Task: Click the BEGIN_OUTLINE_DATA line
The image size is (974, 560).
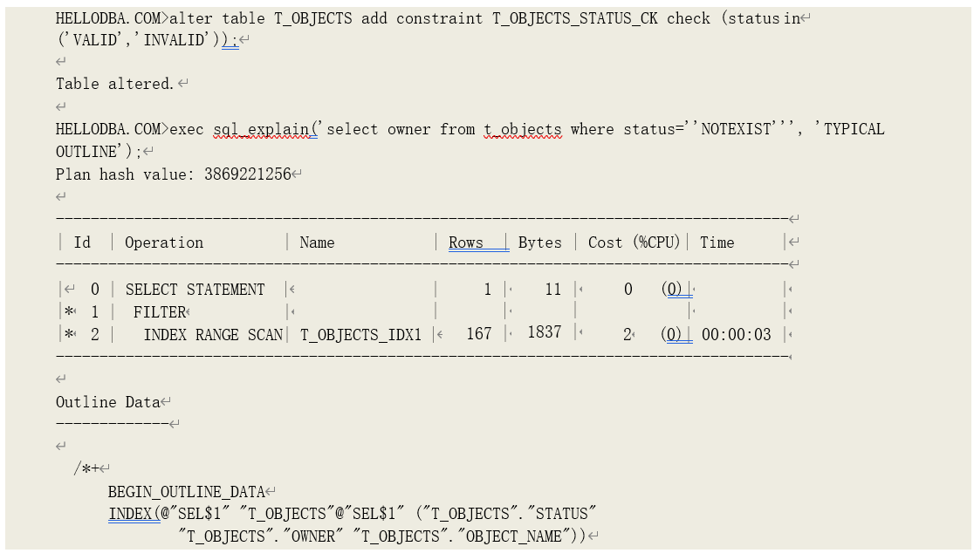Action: 186,492
